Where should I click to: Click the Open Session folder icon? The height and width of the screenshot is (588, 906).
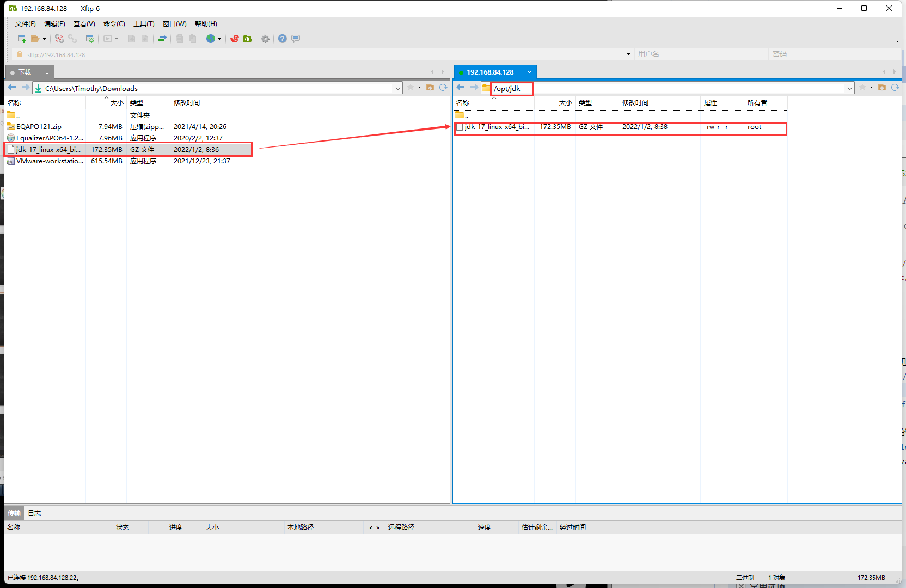coord(35,39)
